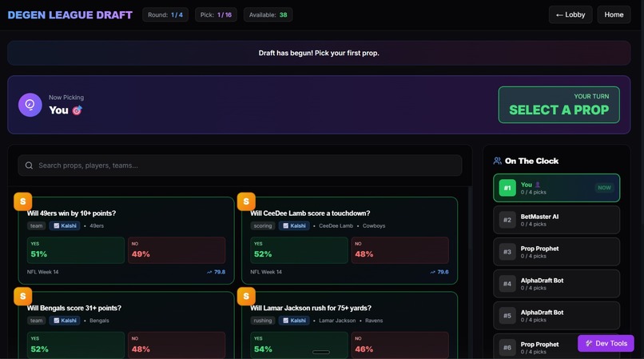
Task: Select the #5 AlphaDraft Bot row
Action: (557, 316)
